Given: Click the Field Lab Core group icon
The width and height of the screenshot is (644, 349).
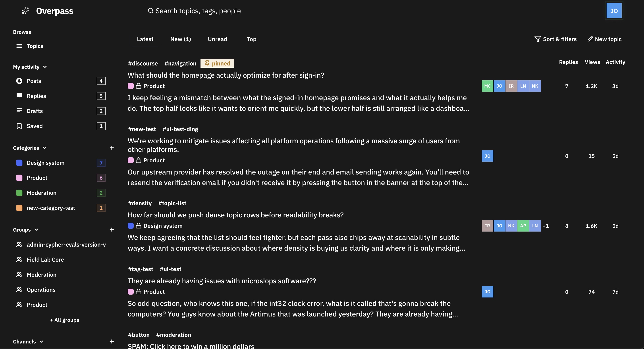Looking at the screenshot, I should pos(19,260).
